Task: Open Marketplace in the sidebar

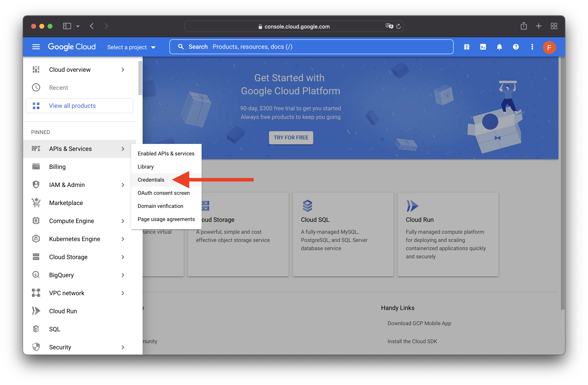Action: (x=79, y=203)
